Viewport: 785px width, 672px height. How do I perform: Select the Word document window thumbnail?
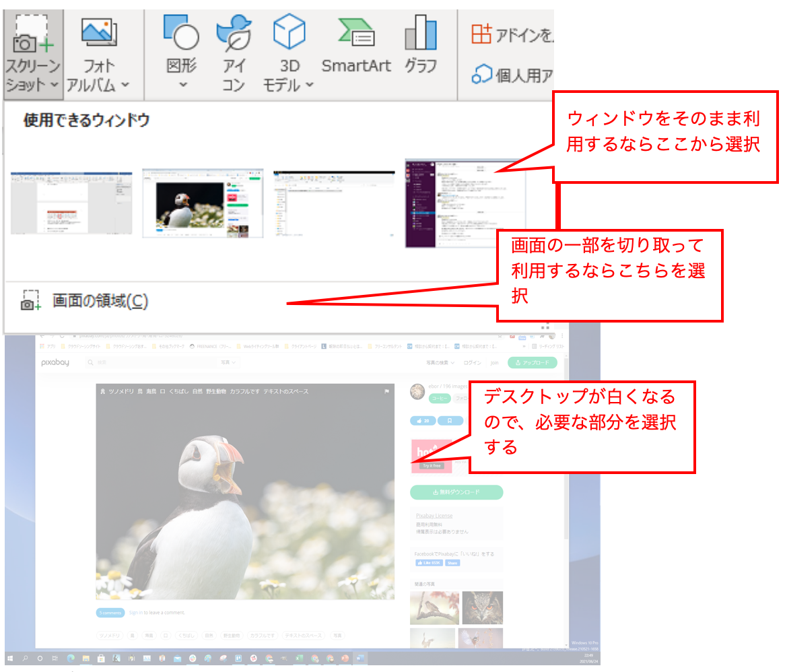pyautogui.click(x=71, y=203)
